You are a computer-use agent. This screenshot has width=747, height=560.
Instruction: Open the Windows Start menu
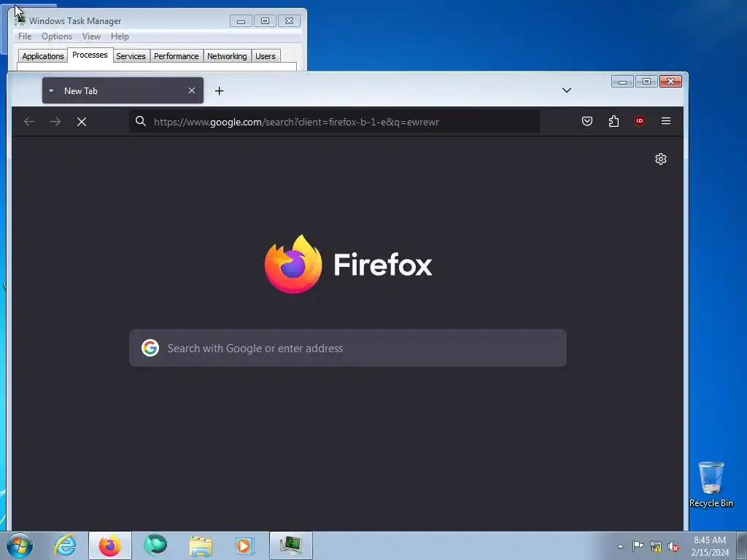click(20, 545)
